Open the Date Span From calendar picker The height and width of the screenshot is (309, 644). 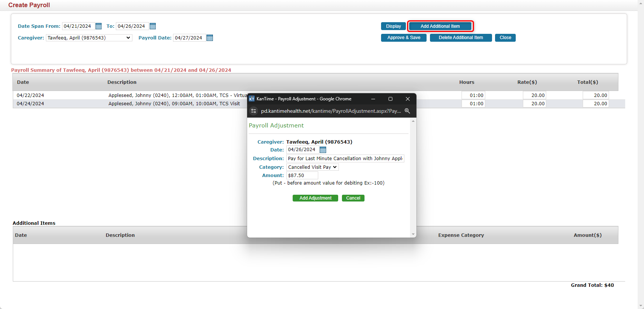coord(99,26)
